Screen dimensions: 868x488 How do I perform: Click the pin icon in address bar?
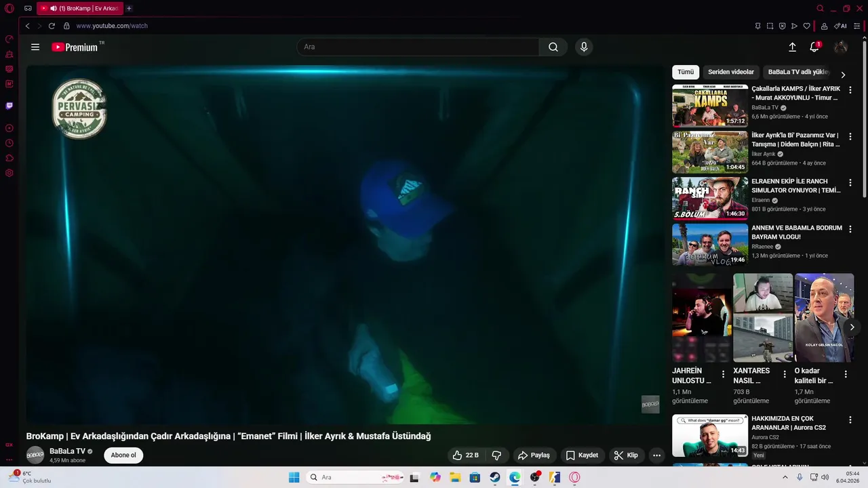tap(758, 26)
